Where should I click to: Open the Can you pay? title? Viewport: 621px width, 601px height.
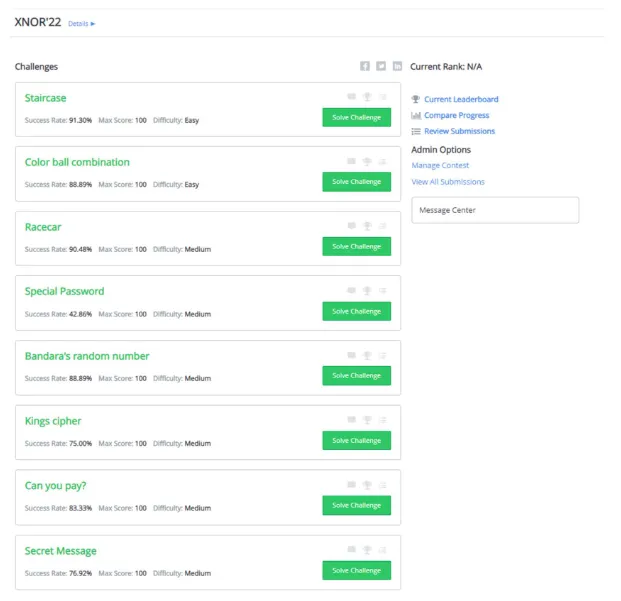point(55,486)
